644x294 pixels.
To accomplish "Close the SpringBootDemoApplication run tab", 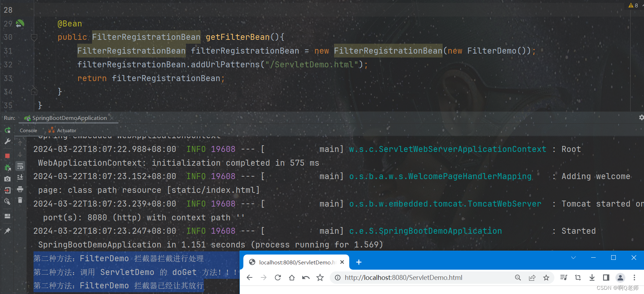I will pos(112,118).
